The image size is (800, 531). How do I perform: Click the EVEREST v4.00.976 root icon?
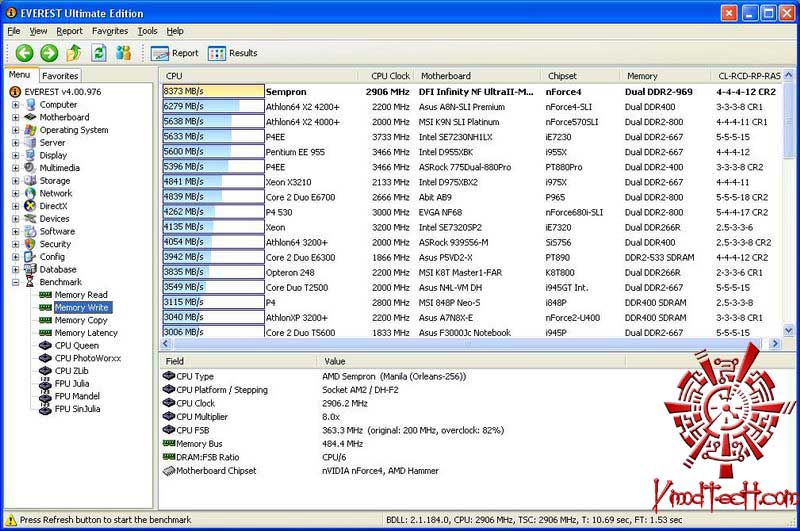coord(15,92)
